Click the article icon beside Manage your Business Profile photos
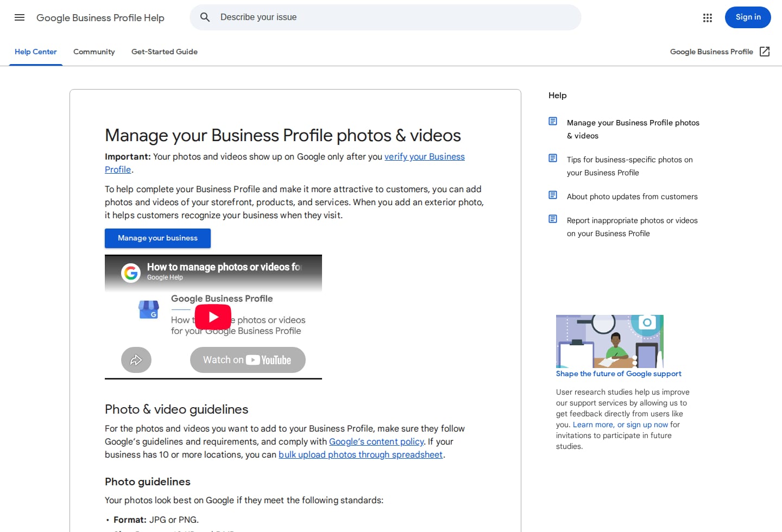 (x=553, y=121)
